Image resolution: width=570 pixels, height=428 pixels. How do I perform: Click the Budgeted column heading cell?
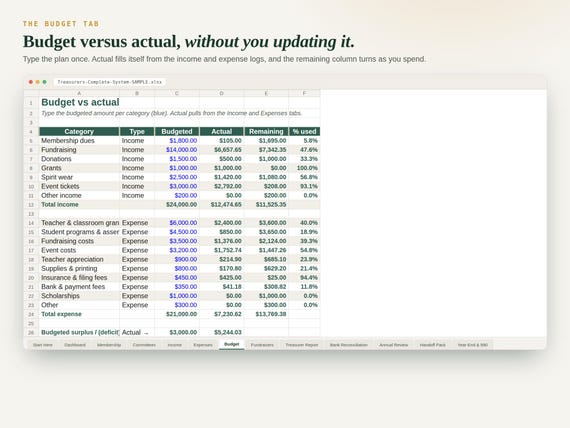click(x=177, y=131)
